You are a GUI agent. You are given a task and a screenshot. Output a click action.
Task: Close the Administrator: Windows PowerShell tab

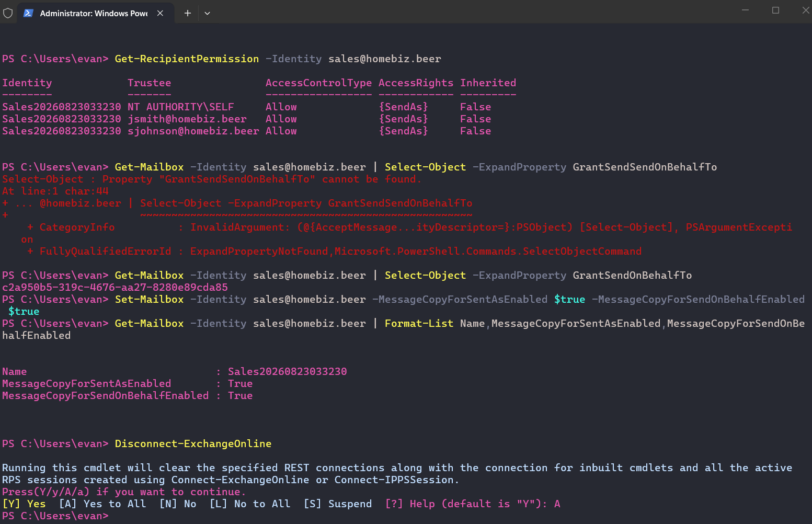click(160, 13)
